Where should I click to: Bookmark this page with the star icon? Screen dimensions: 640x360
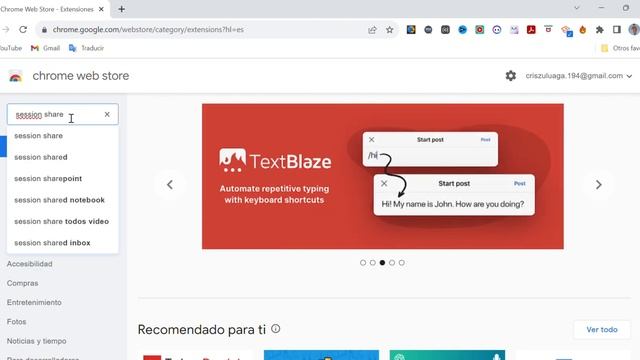[390, 30]
